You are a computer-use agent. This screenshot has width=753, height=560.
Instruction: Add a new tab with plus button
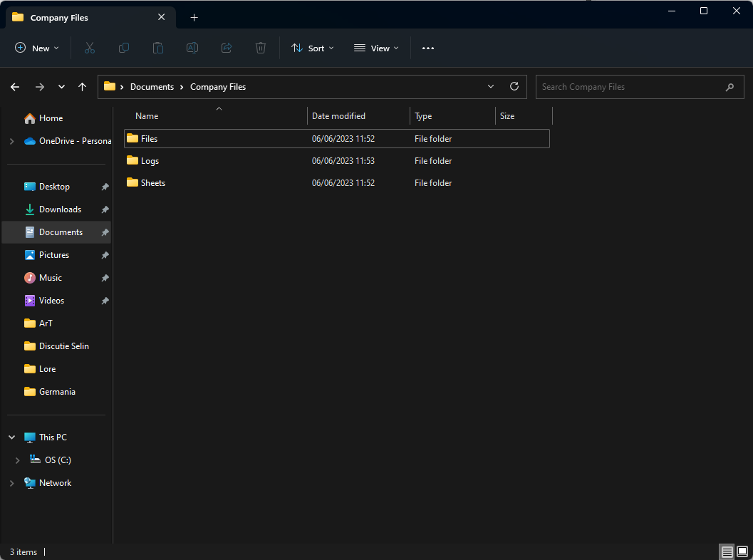pos(194,17)
